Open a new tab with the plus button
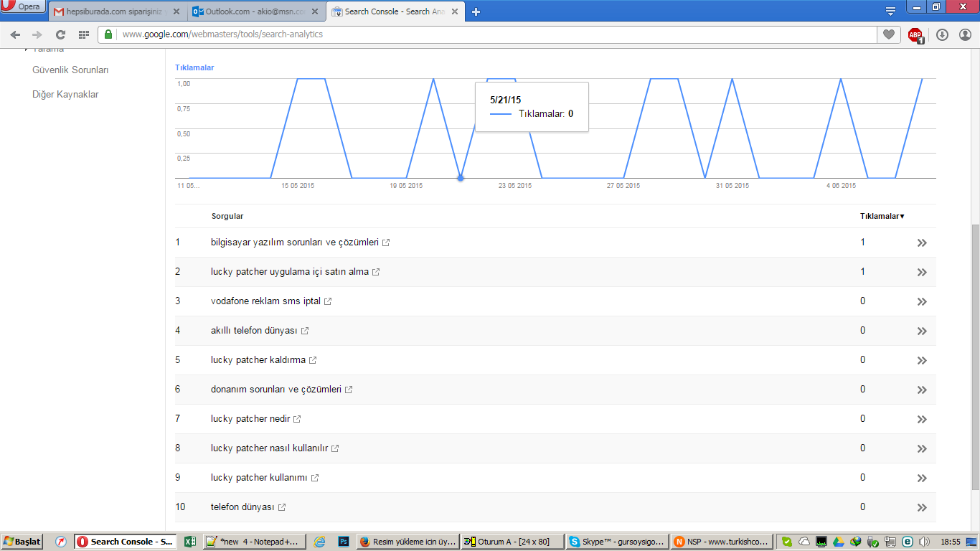This screenshot has width=980, height=551. pyautogui.click(x=476, y=11)
